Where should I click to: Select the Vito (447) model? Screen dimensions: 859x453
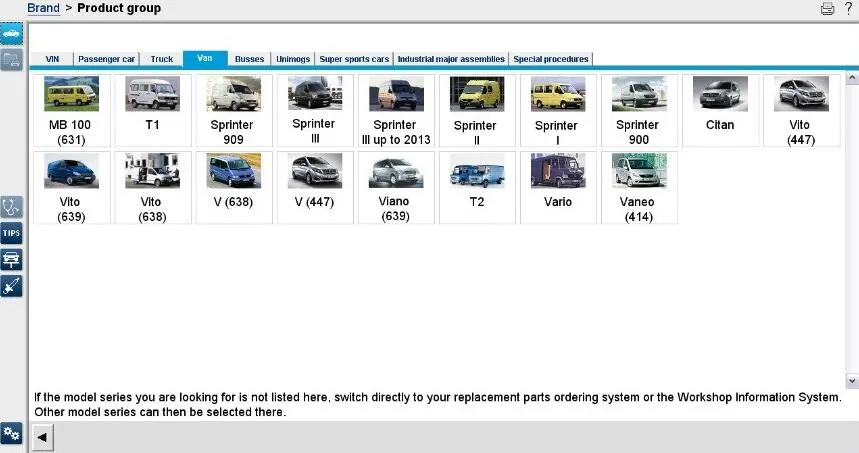(801, 111)
